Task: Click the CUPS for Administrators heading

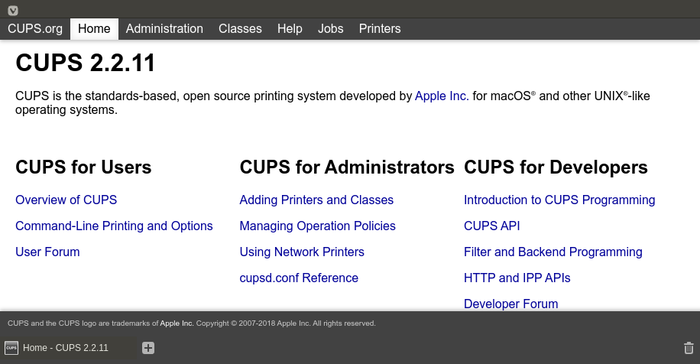Action: click(347, 167)
